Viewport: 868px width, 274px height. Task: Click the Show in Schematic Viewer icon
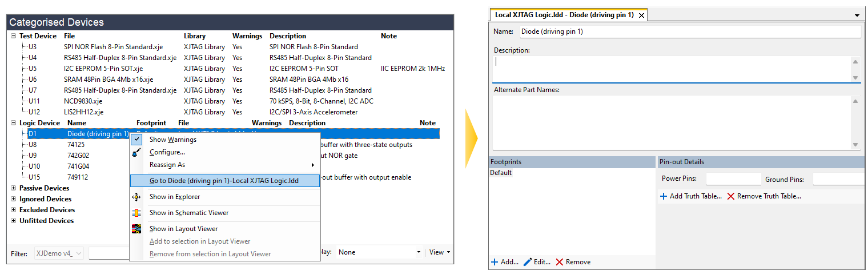(x=136, y=213)
